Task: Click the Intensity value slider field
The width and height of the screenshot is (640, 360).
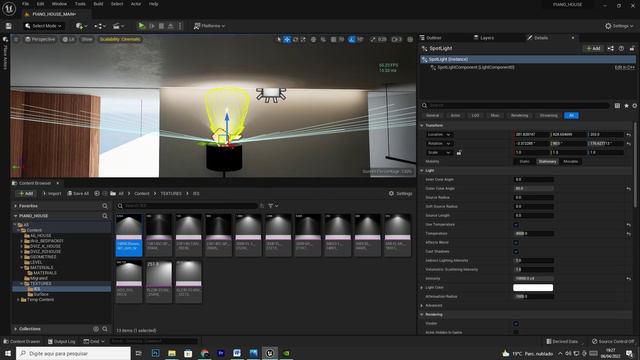Action: (x=533, y=278)
